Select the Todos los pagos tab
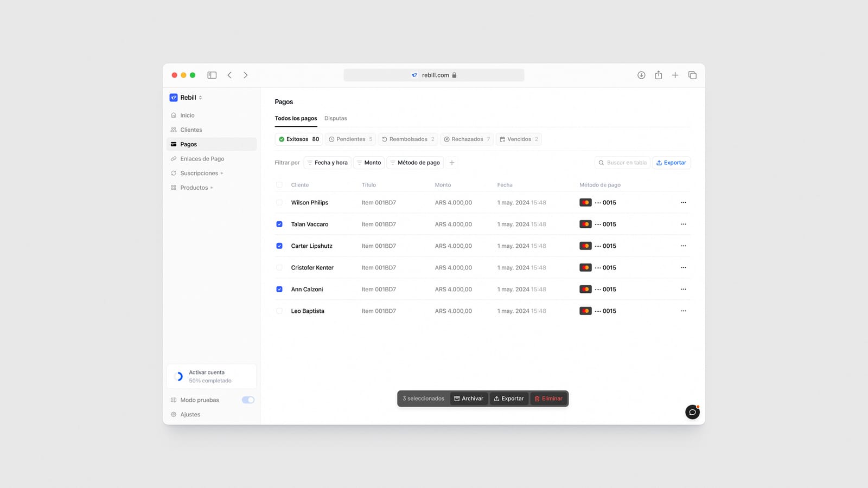 (x=296, y=118)
